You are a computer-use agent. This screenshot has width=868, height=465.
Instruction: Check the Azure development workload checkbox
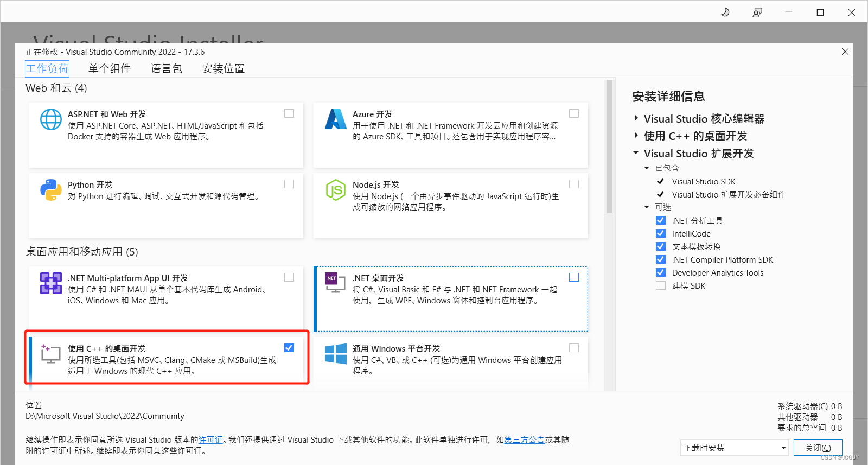574,113
